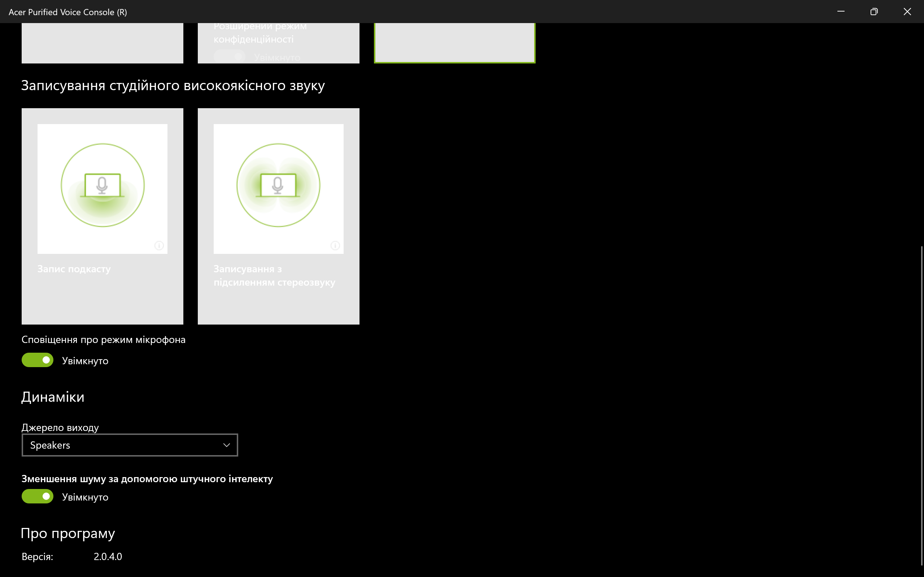Open info icon on stereo recording card
924x577 pixels.
[335, 245]
